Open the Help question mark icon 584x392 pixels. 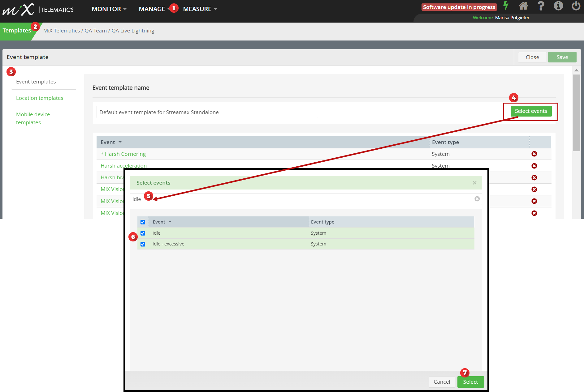[x=541, y=6]
